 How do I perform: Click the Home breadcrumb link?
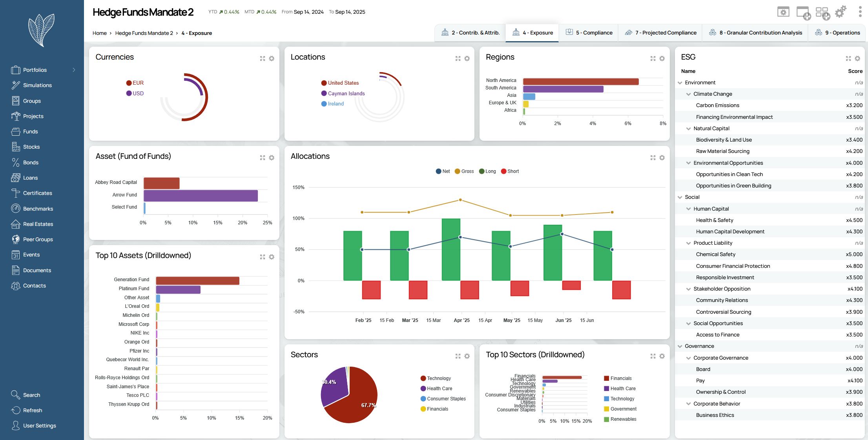(x=99, y=33)
